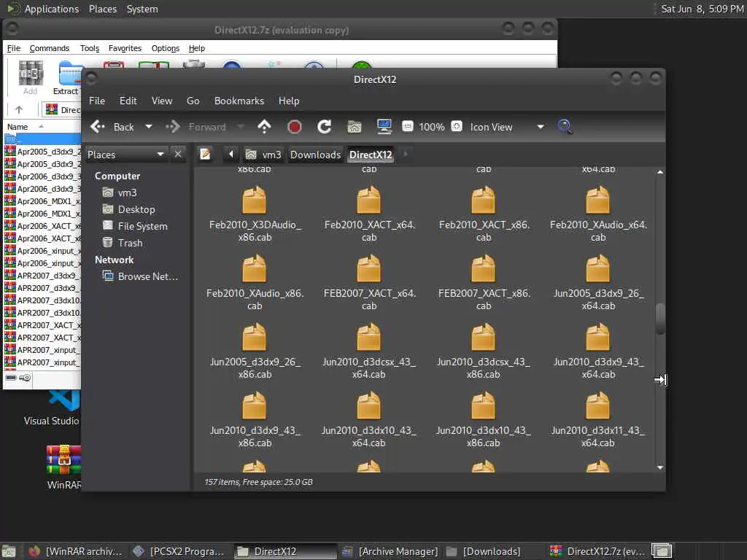Select Jun2010_d3dx10_43_x86.cab file icon
Screen dimensions: 747x560
pyautogui.click(x=483, y=405)
